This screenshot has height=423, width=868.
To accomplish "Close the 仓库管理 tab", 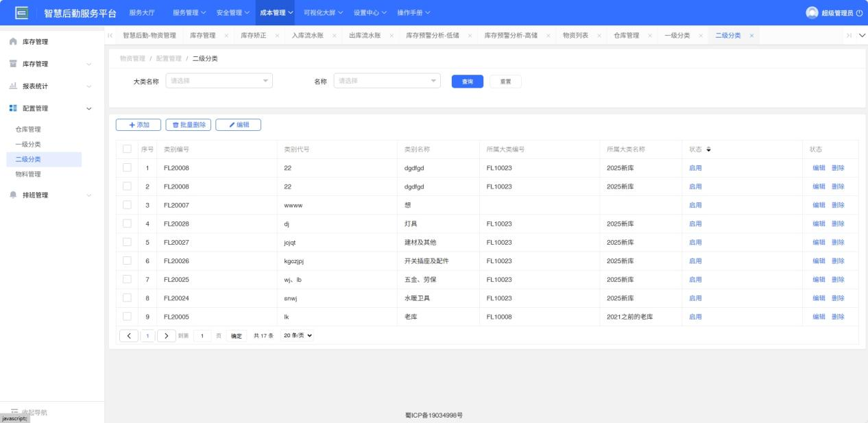I will tap(649, 36).
